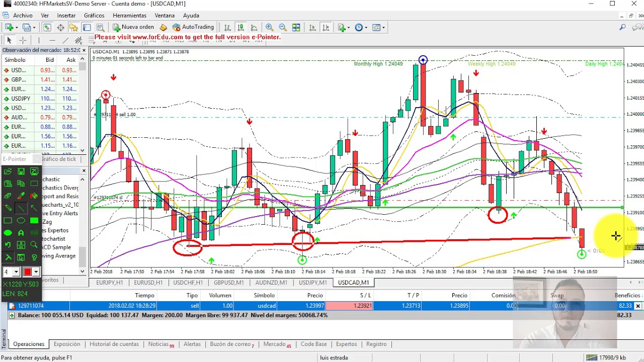Expand the profiles dropdown arrow
This screenshot has height=362, width=644.
(34, 28)
